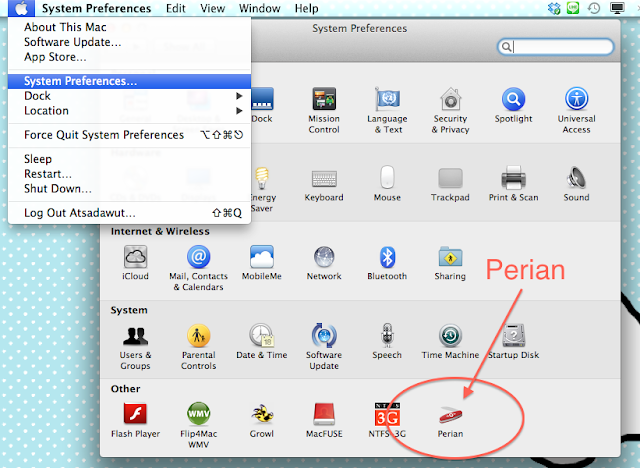
Task: Open MacFUSE preferences
Action: (324, 414)
